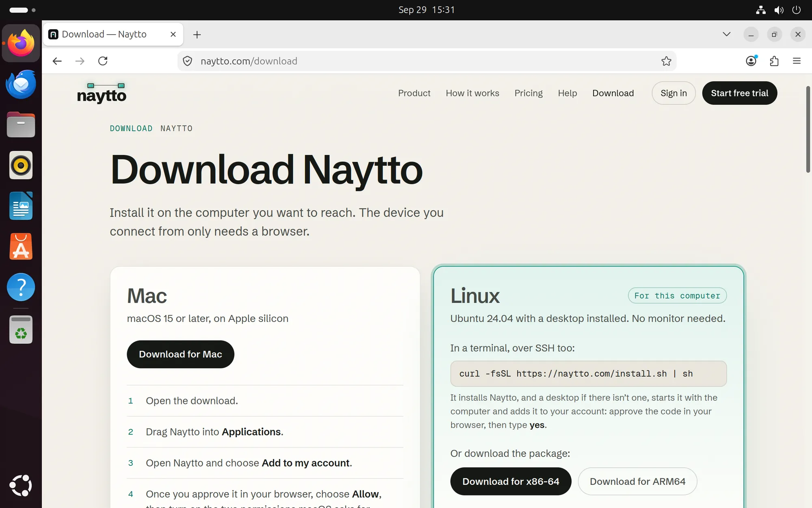Close the Download — Naytto tab
812x508 pixels.
[x=173, y=35]
